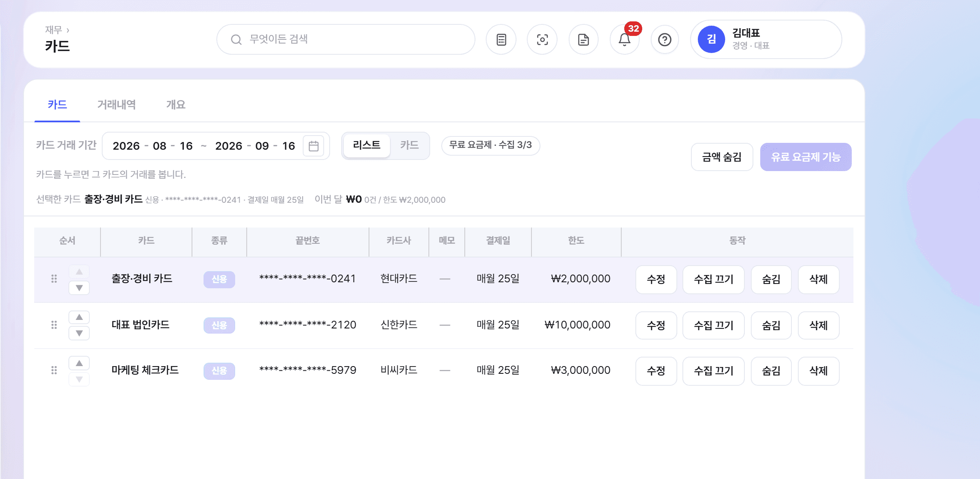Hide the 대표 법인카드 row
The image size is (980, 479).
771,325
